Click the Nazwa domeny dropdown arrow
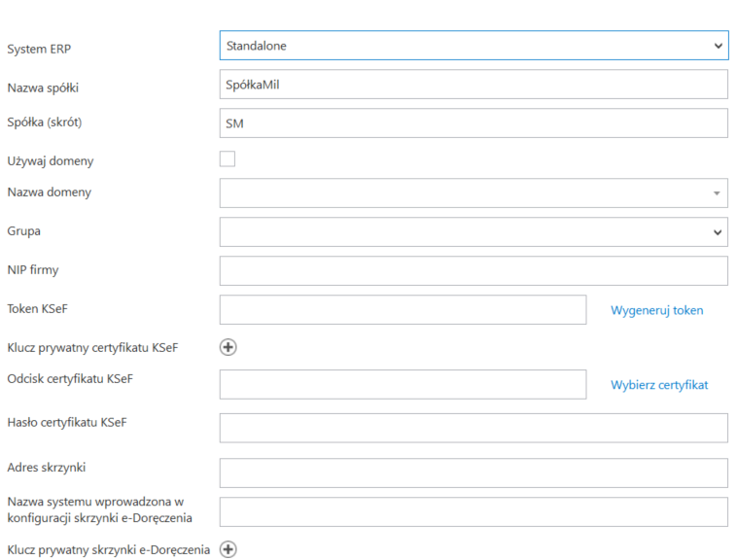Viewport: 737px width, 560px height. point(718,193)
